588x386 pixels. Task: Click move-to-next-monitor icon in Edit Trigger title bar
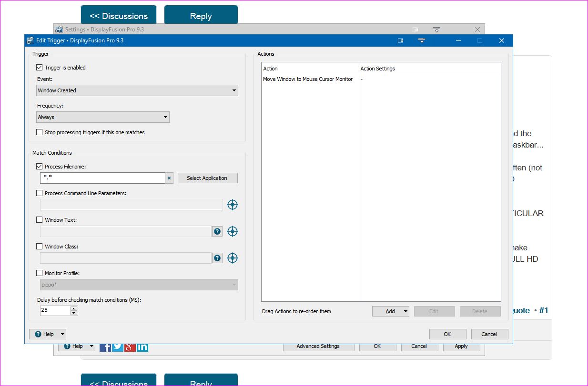(401, 41)
